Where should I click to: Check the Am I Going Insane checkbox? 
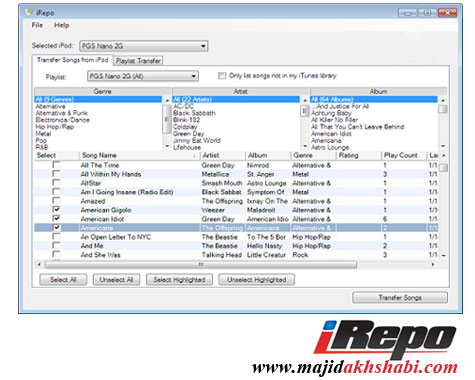point(57,192)
